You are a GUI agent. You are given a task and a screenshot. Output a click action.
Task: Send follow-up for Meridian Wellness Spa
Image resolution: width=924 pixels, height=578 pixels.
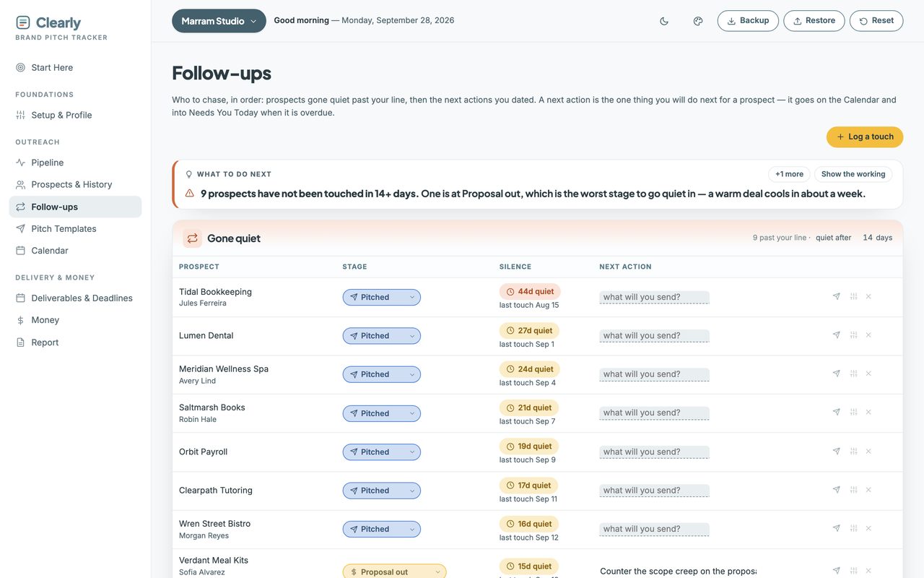point(837,374)
